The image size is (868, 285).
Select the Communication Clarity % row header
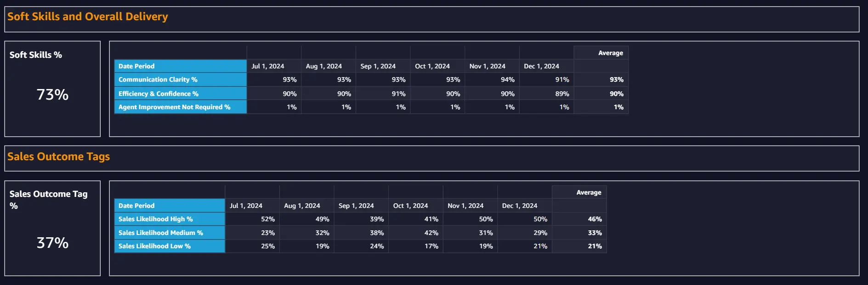[x=181, y=79]
